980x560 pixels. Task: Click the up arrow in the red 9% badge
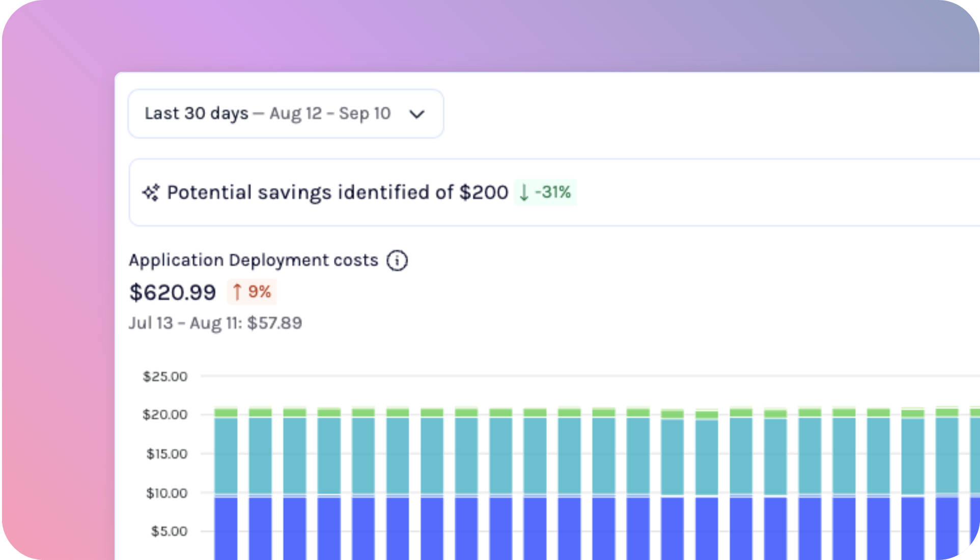point(236,292)
